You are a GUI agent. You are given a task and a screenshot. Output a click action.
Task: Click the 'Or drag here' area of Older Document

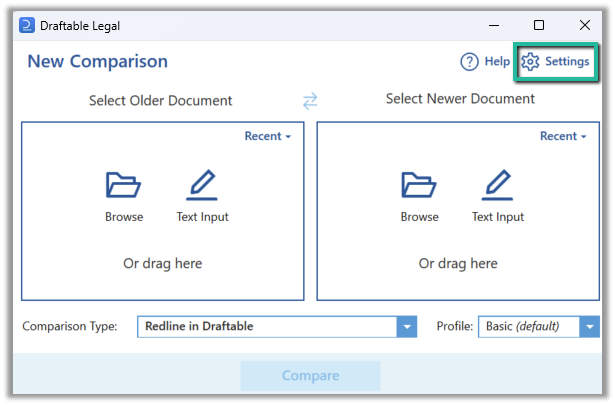pos(162,263)
